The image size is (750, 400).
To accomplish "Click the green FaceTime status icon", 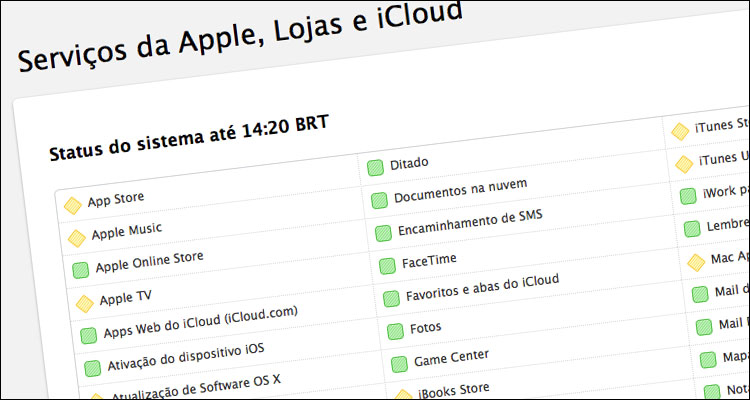I will (x=387, y=266).
